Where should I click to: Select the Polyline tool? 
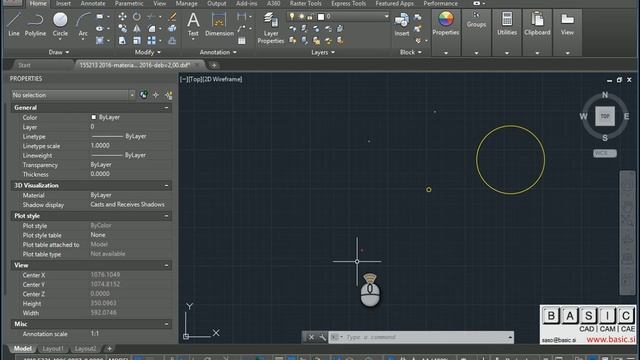[35, 24]
